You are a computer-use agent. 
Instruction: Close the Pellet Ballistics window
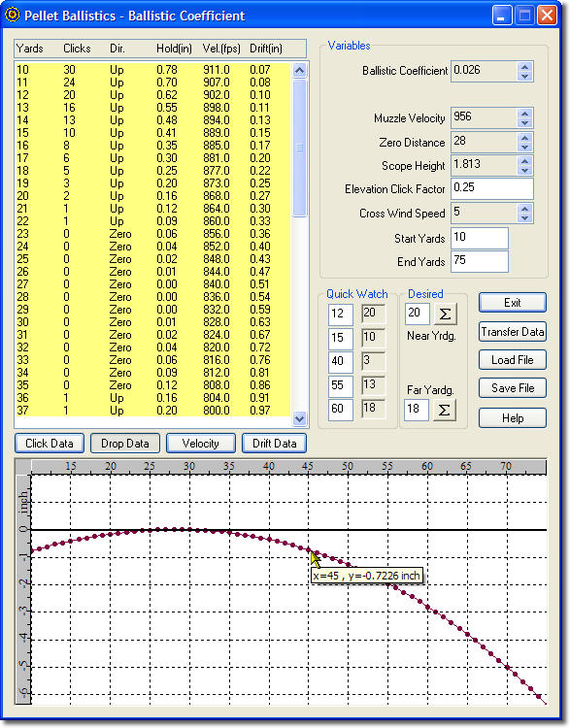(547, 16)
